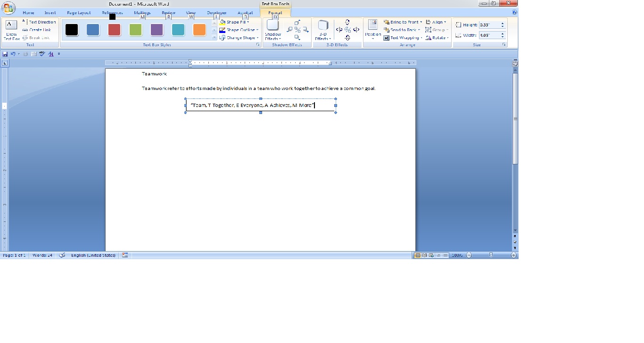Open Align menu
The image size is (644, 343).
tap(436, 22)
